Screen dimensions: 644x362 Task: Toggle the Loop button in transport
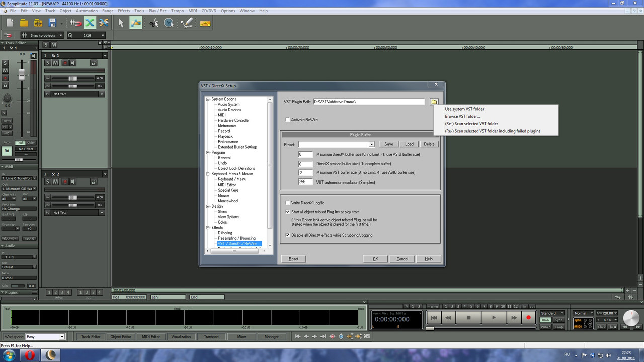(x=559, y=327)
